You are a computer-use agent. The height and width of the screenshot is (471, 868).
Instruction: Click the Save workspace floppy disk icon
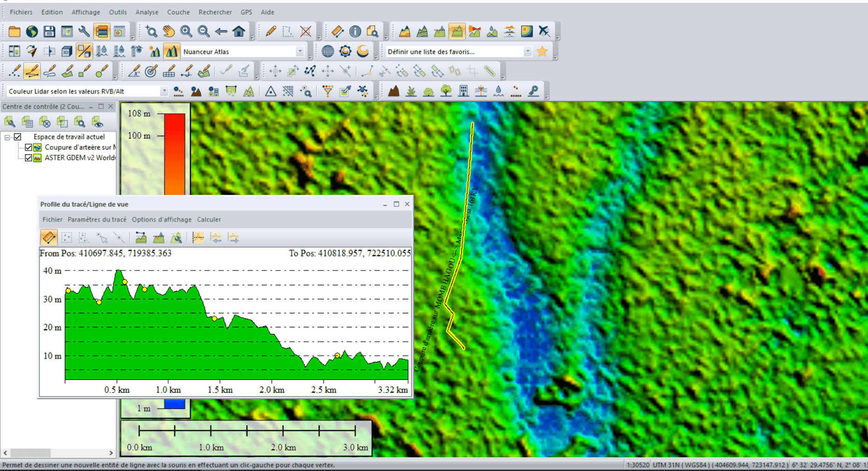tap(49, 32)
